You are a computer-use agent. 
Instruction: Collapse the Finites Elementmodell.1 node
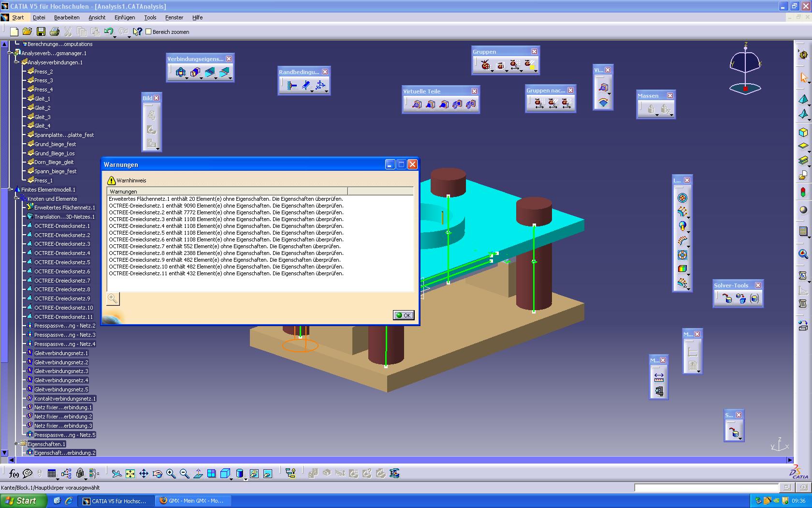[x=10, y=190]
